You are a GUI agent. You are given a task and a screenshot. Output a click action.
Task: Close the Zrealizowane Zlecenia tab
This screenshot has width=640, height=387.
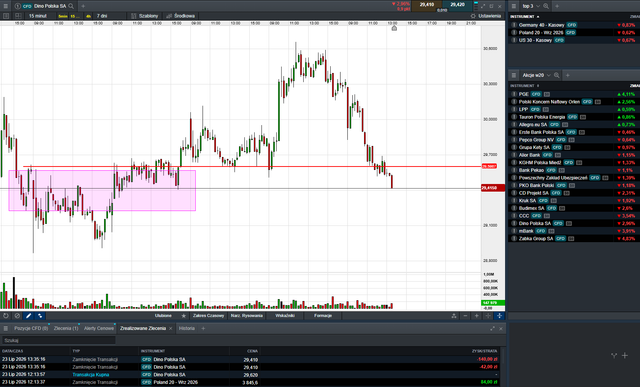tap(171, 329)
